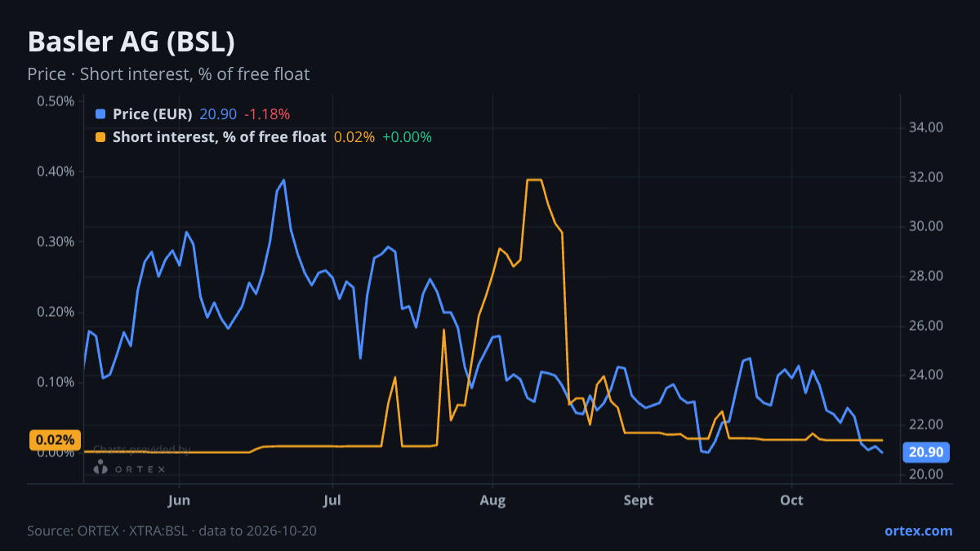The image size is (980, 551).
Task: Click the 20.00 right axis label
Action: click(x=925, y=474)
